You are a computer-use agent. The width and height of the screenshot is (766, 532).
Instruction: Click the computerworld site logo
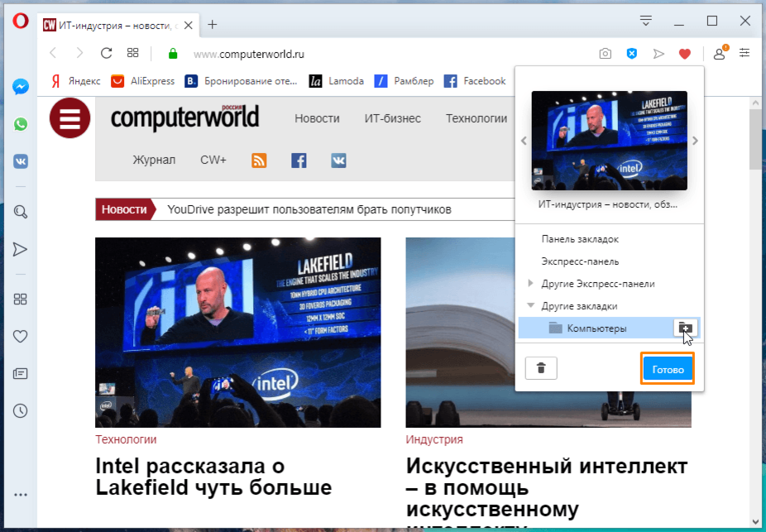pos(184,117)
